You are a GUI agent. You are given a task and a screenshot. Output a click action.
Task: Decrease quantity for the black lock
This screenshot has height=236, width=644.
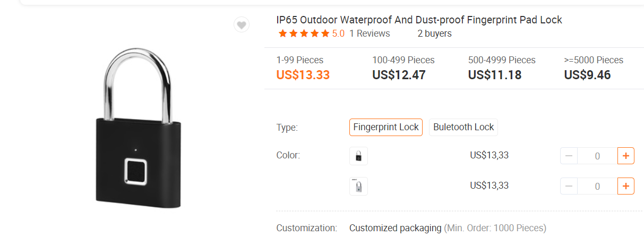coord(569,156)
